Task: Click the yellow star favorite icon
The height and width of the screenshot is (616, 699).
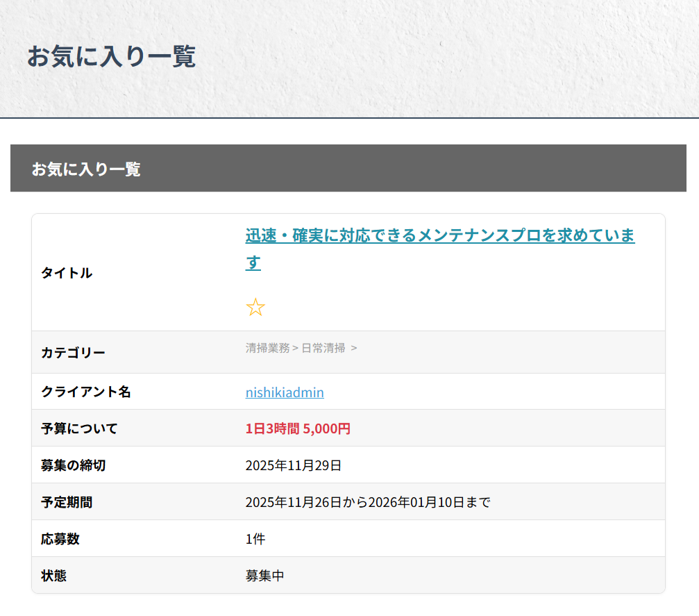Action: (255, 308)
